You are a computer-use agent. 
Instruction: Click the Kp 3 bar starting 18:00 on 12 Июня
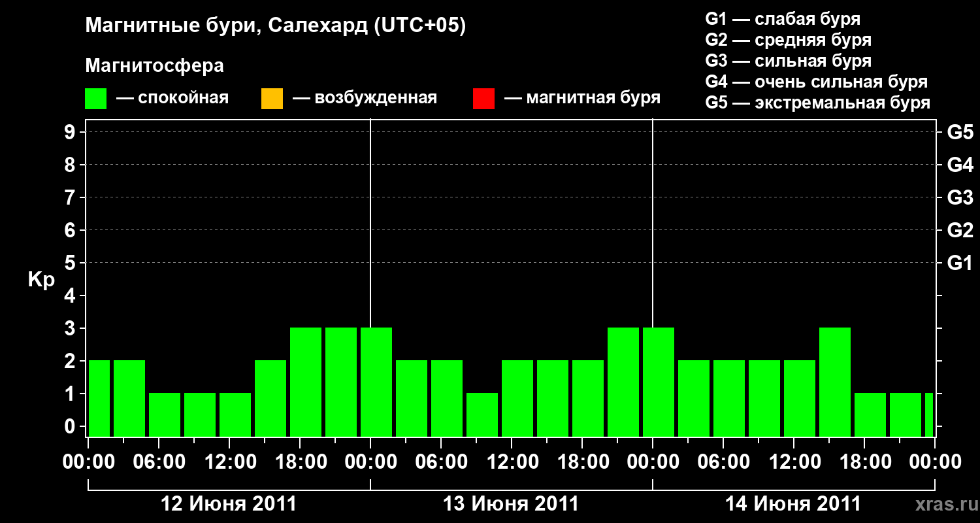tap(306, 382)
